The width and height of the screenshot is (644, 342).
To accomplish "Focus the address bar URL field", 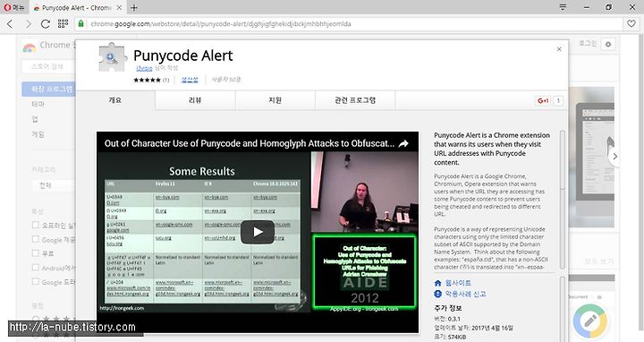I will (349, 24).
